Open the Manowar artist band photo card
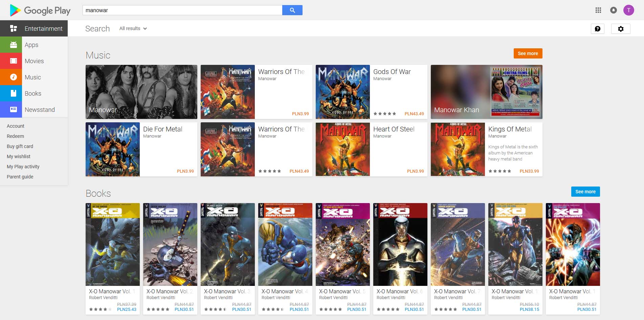644x320 pixels. pyautogui.click(x=141, y=92)
